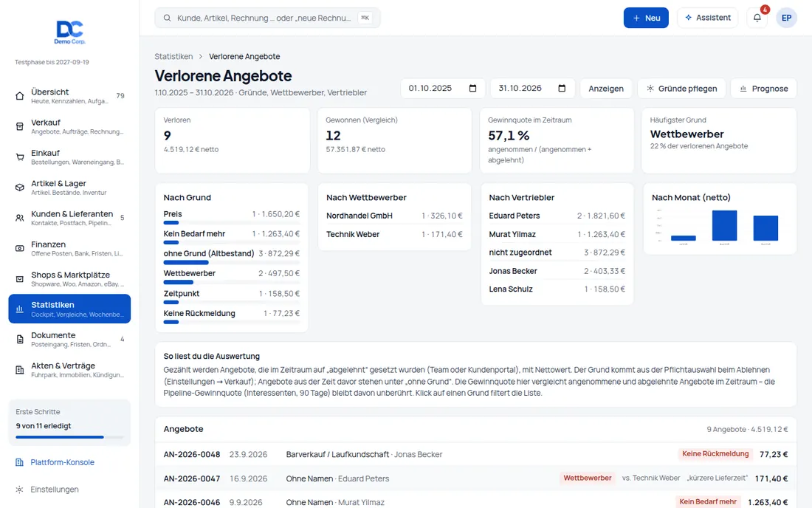Image resolution: width=812 pixels, height=508 pixels.
Task: Open the Assistent
Action: pos(707,18)
